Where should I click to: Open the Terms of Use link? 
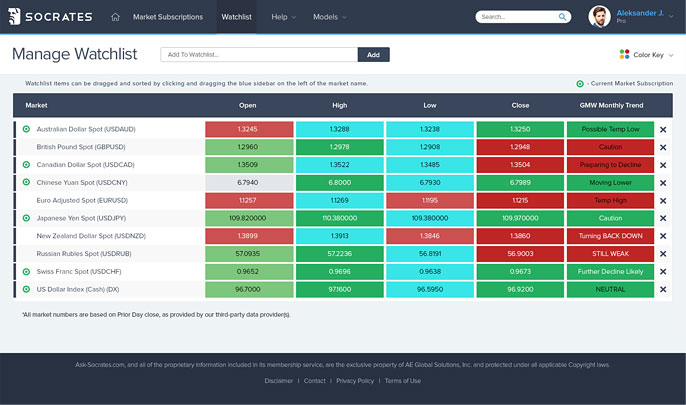coord(403,381)
